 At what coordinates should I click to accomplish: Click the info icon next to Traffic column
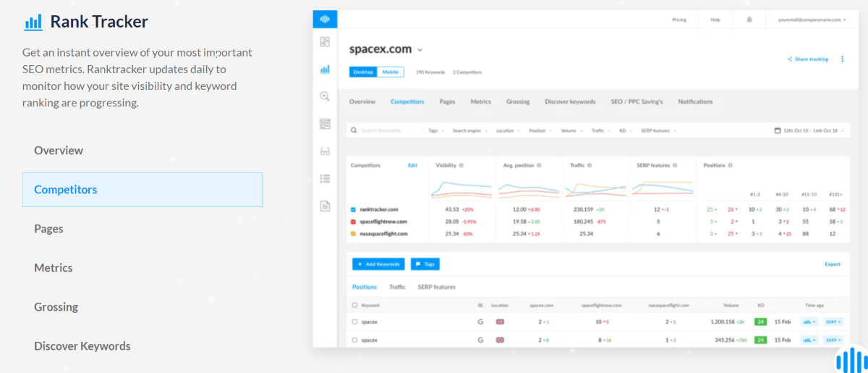[590, 165]
